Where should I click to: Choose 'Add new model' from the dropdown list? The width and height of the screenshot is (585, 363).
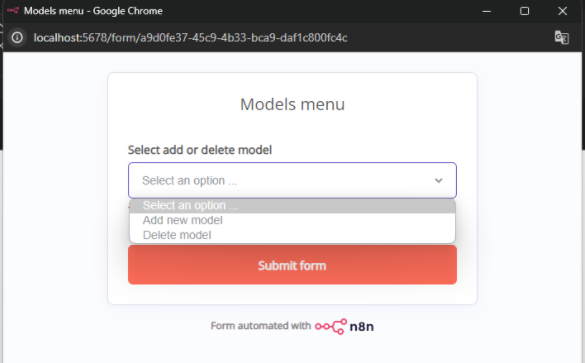[292, 220]
